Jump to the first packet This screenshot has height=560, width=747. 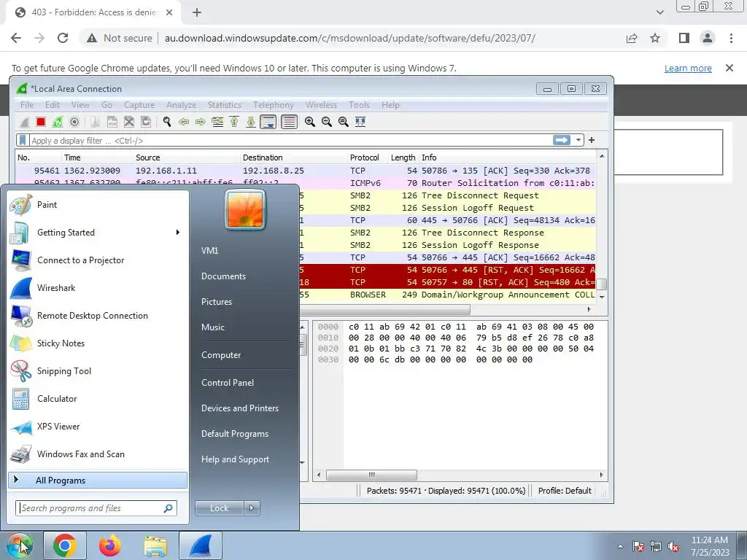(234, 122)
